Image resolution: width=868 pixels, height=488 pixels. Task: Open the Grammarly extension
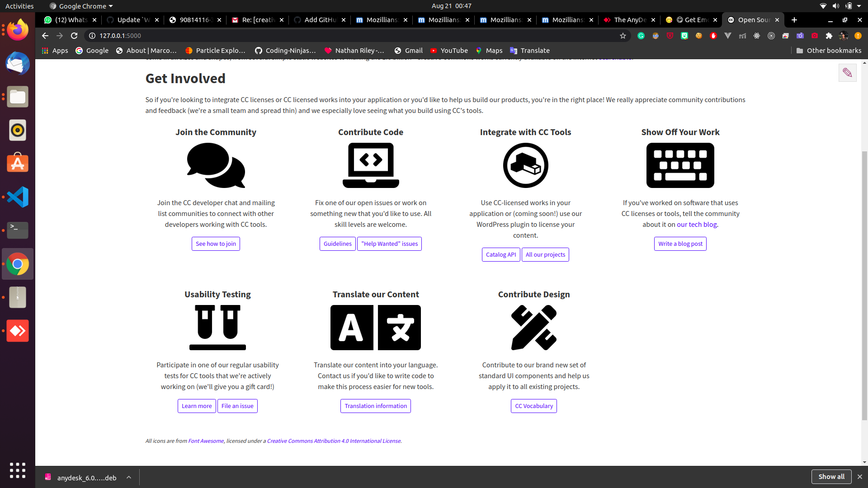pyautogui.click(x=641, y=36)
